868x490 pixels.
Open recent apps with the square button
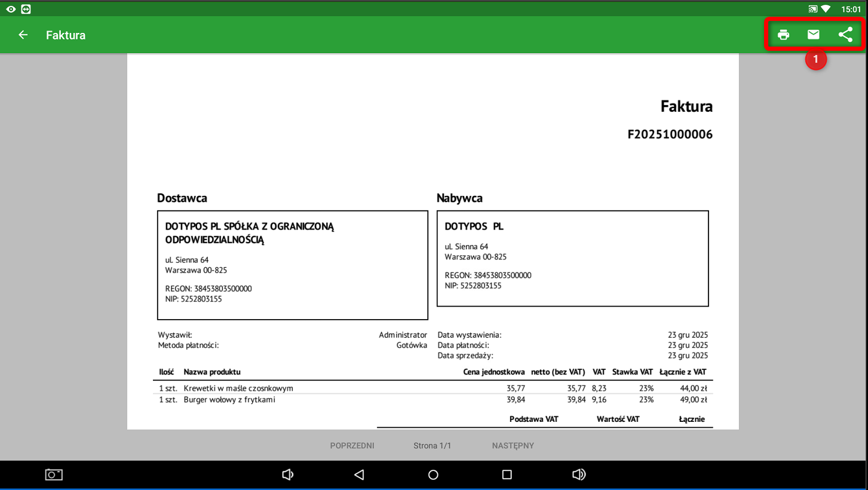[x=507, y=474]
